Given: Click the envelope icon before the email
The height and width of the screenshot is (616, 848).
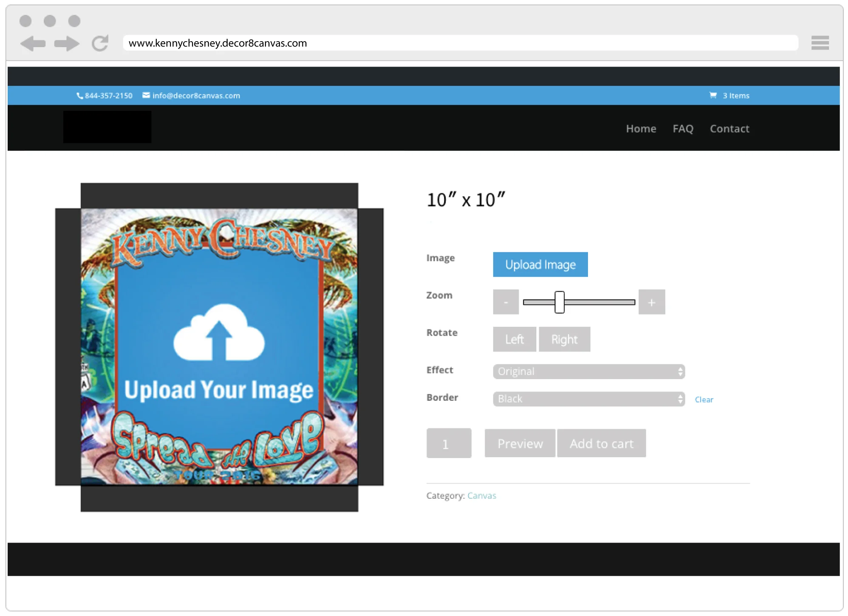Looking at the screenshot, I should 146,95.
